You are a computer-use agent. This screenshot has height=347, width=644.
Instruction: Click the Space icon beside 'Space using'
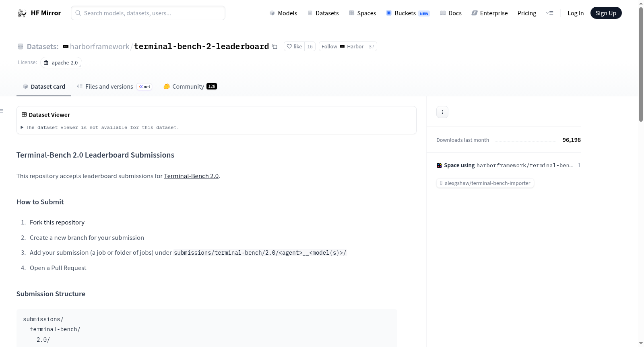coord(440,166)
